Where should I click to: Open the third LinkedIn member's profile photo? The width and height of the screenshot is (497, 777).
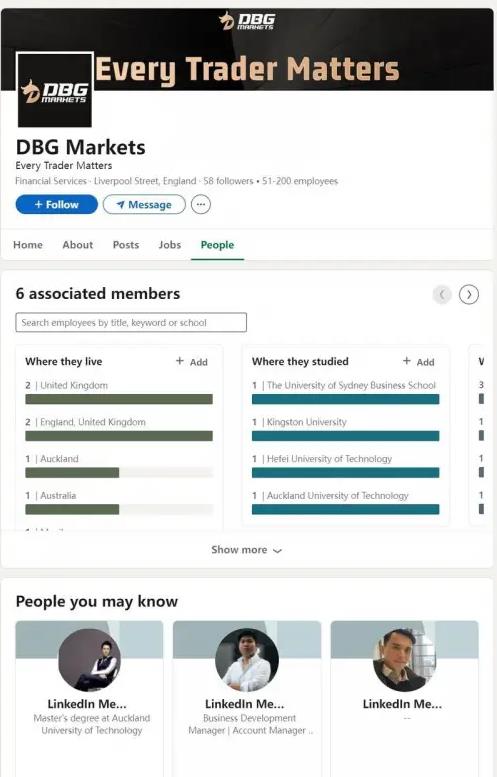[404, 660]
